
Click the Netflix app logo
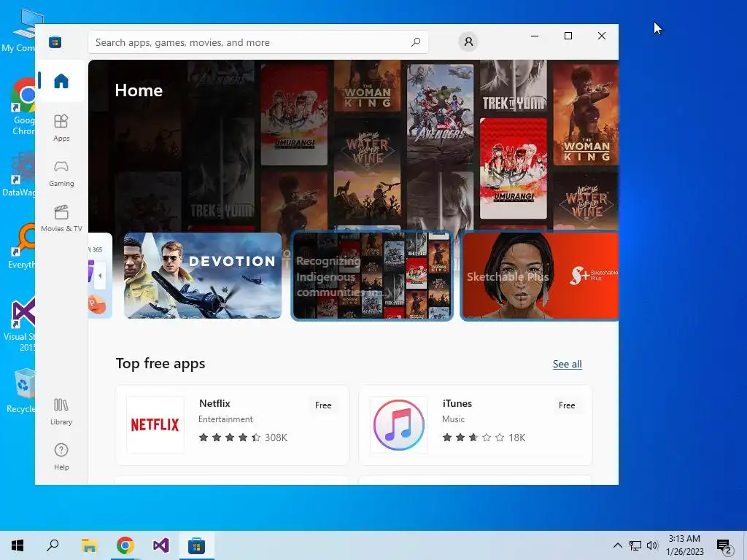coord(155,425)
